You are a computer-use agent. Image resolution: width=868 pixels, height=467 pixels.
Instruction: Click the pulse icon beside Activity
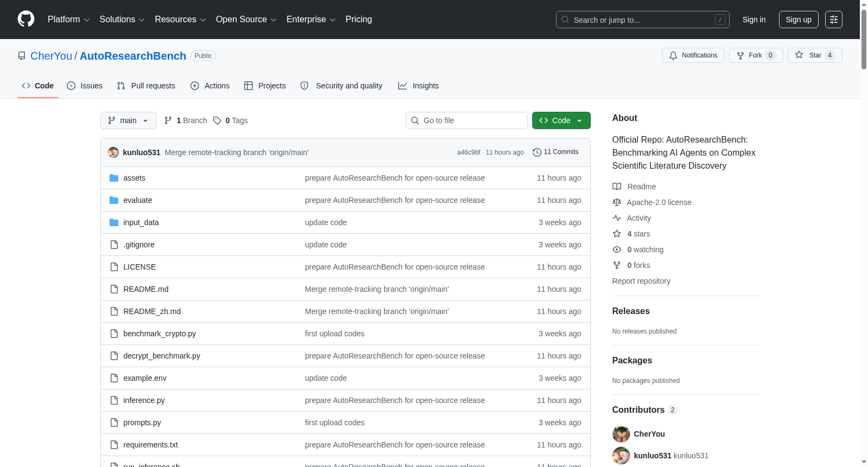[617, 218]
